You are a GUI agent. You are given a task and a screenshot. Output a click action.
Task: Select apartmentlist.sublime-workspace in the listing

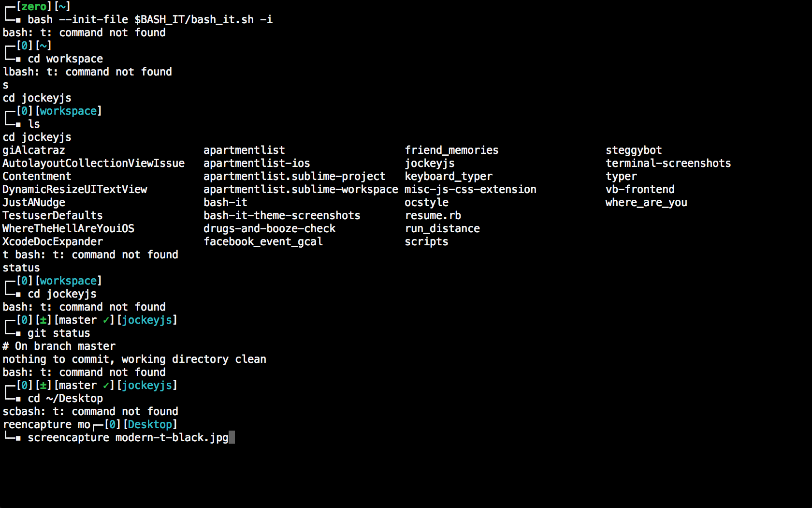point(301,189)
